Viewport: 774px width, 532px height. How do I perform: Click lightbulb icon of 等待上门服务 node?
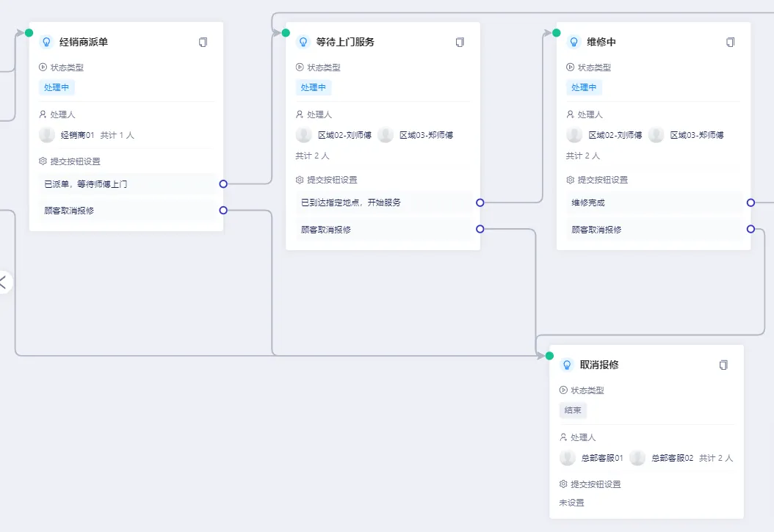[x=303, y=42]
